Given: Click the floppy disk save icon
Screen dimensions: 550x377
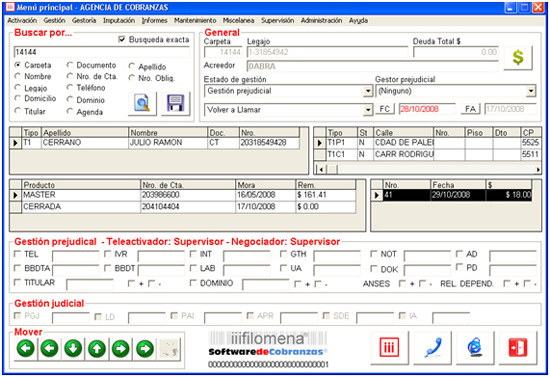Looking at the screenshot, I should (175, 103).
